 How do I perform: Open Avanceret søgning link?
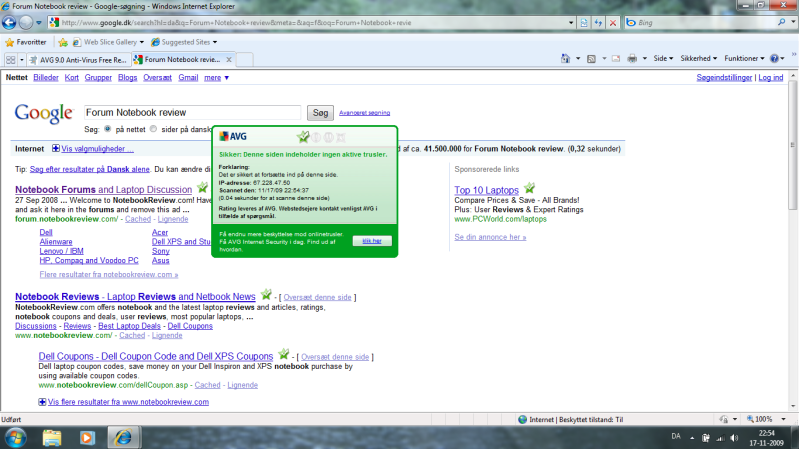point(364,113)
